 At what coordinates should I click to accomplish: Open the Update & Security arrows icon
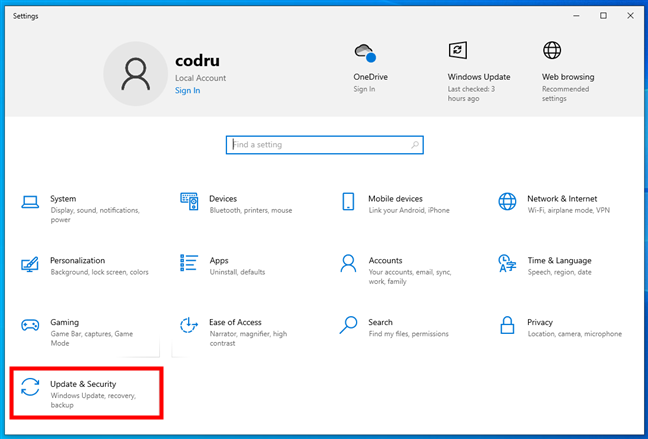pyautogui.click(x=30, y=387)
